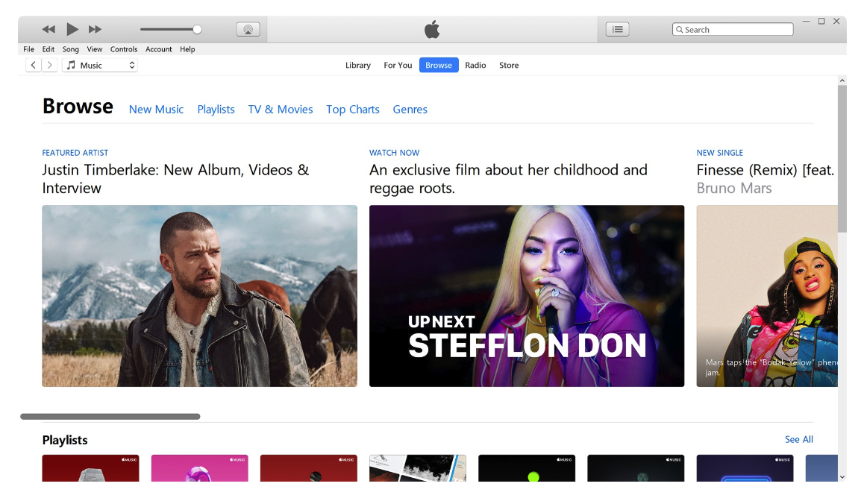Click the music note icon in media picker
The width and height of the screenshot is (867, 504).
click(x=71, y=65)
